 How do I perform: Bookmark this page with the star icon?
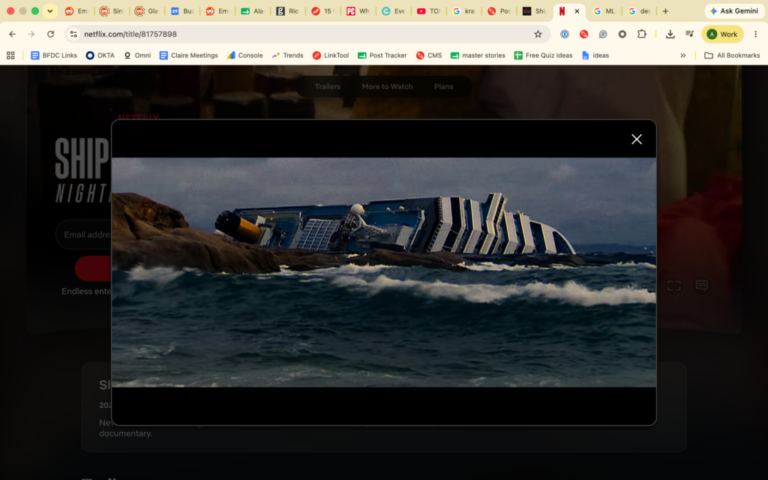point(538,34)
